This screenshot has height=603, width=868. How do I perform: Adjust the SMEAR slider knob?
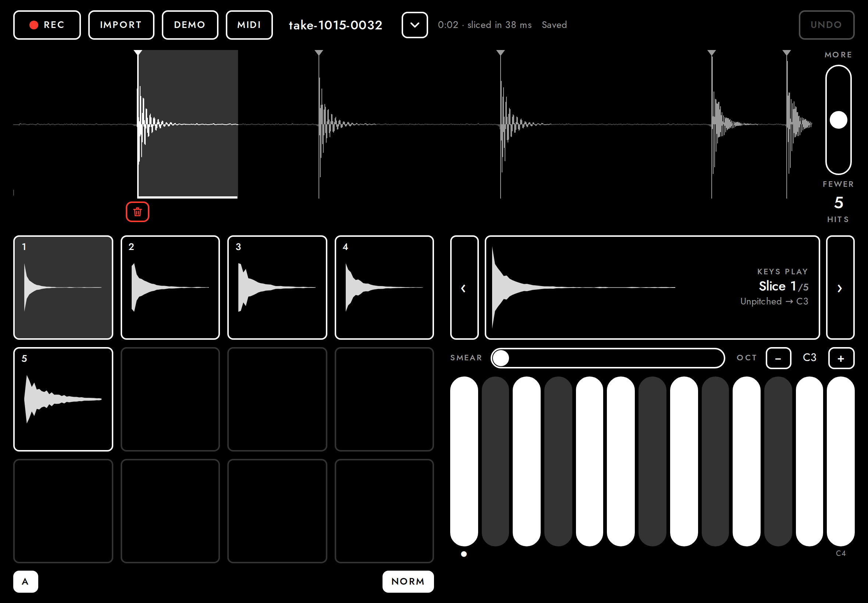pyautogui.click(x=501, y=358)
